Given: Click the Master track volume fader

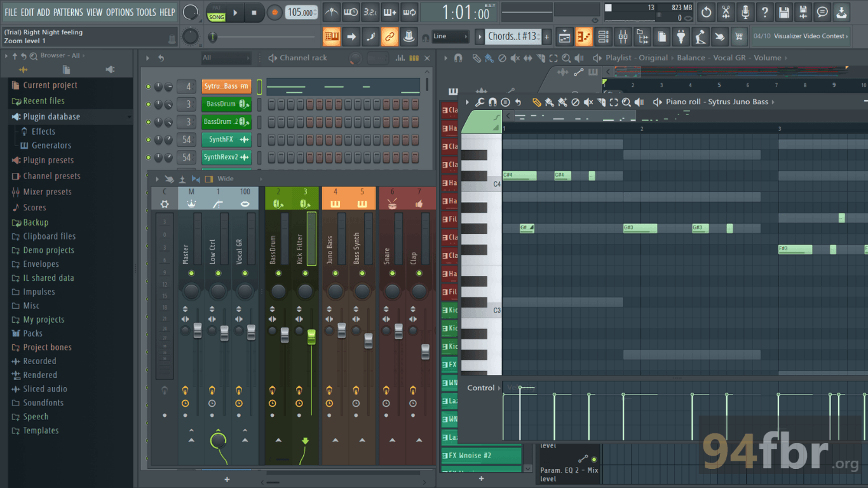Looking at the screenshot, I should click(197, 330).
